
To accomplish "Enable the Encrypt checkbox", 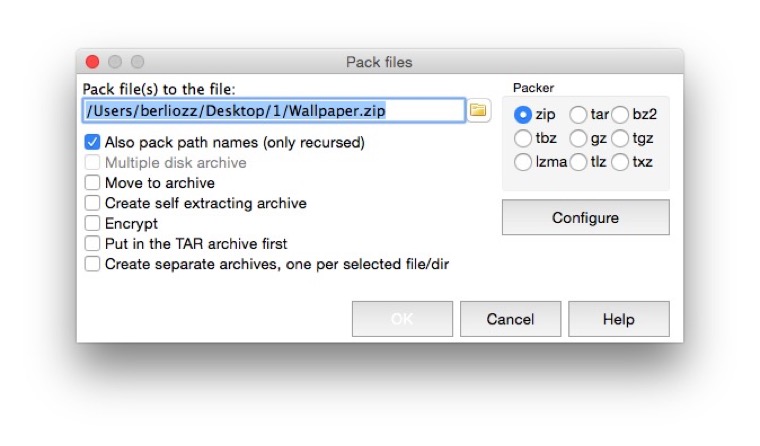I will tap(93, 224).
